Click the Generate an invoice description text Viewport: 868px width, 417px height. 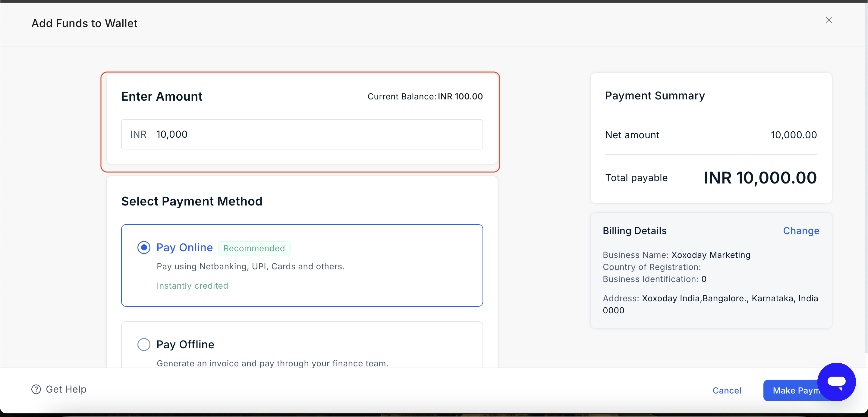click(272, 363)
